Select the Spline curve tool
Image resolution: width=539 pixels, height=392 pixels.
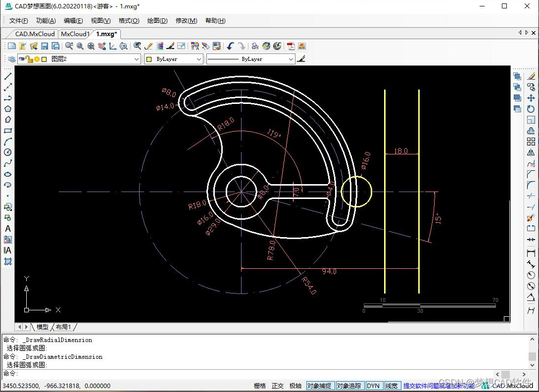[7, 163]
